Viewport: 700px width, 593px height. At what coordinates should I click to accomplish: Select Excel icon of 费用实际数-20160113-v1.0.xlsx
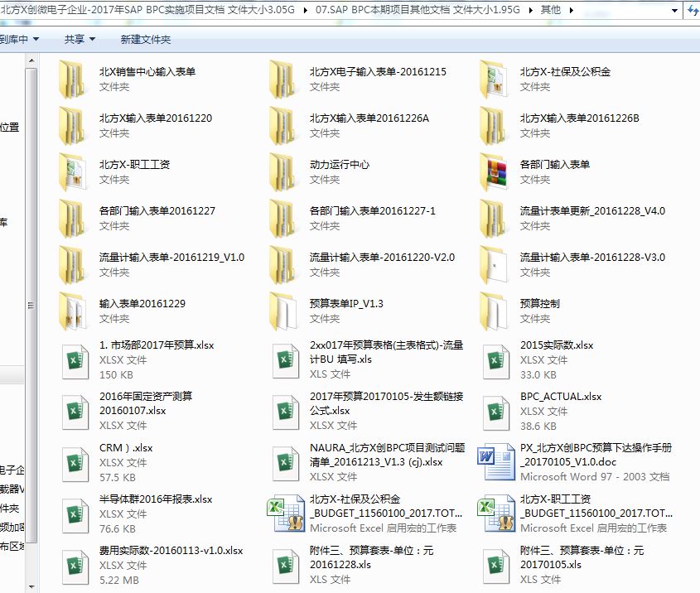(x=75, y=566)
